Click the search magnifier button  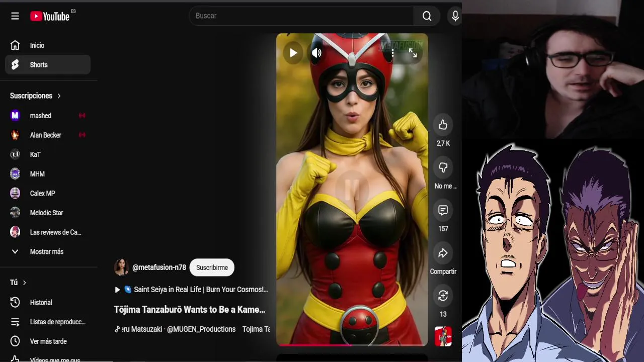[x=427, y=16]
